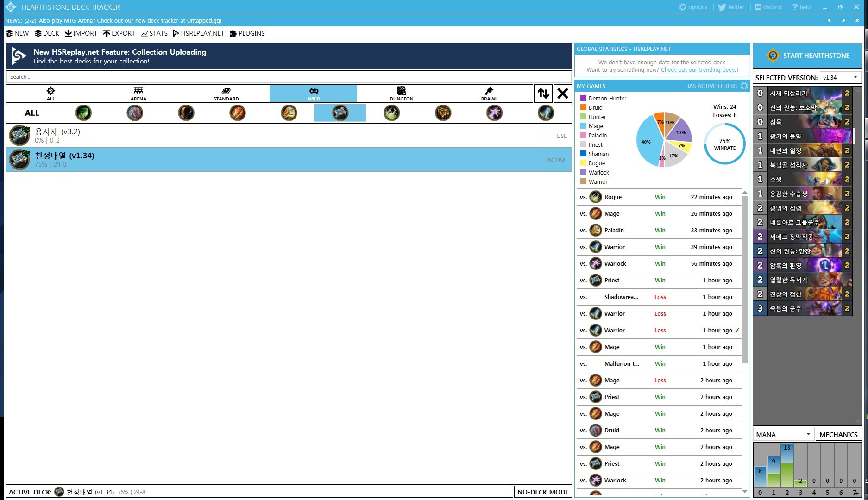Open the HSREPLAY.NET menu

pyautogui.click(x=198, y=33)
